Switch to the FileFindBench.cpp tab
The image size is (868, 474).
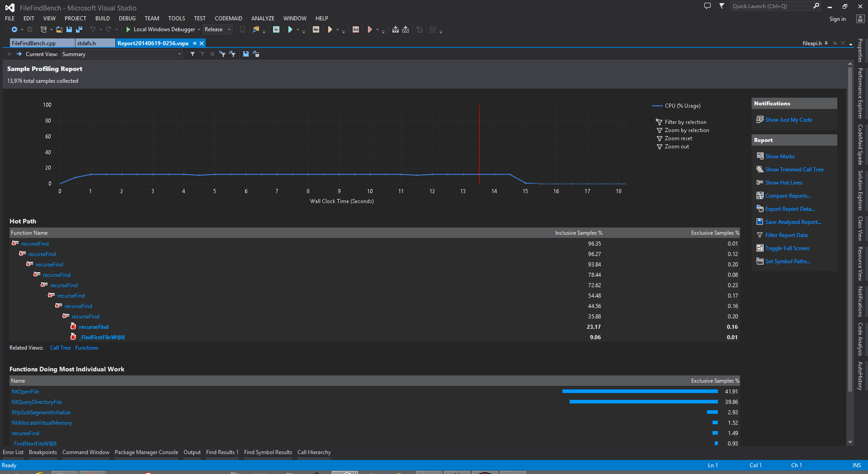click(x=34, y=43)
